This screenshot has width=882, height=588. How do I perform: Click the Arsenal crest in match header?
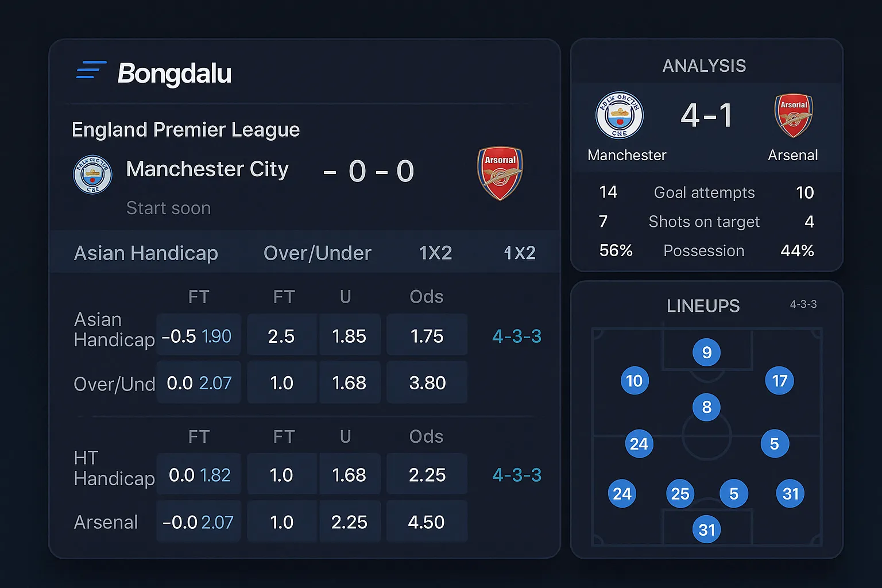500,173
